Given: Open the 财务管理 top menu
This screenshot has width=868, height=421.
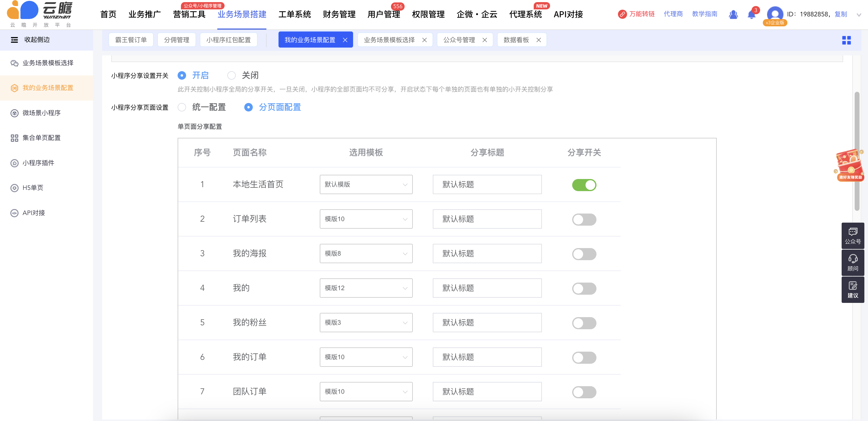Looking at the screenshot, I should pyautogui.click(x=339, y=15).
